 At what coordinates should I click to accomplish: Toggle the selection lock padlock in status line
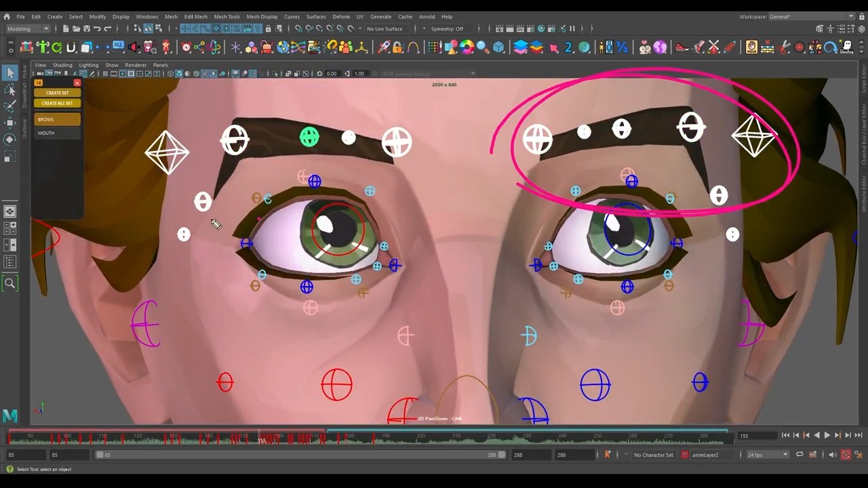click(269, 28)
